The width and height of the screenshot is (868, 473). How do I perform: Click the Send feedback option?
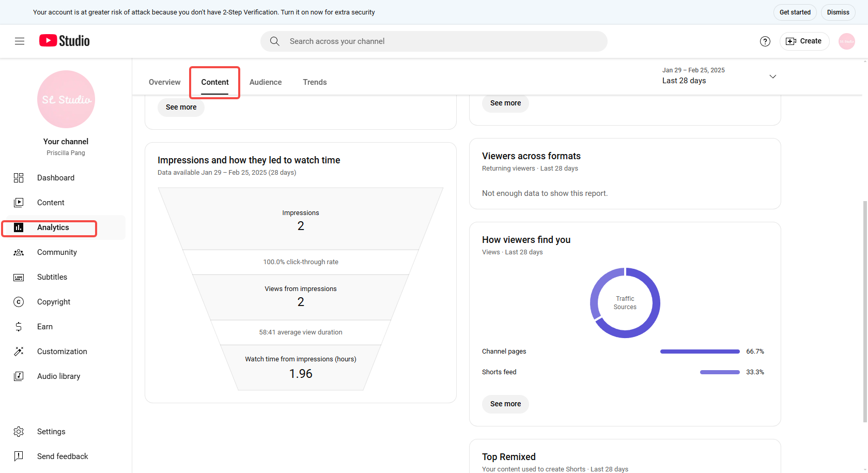63,456
